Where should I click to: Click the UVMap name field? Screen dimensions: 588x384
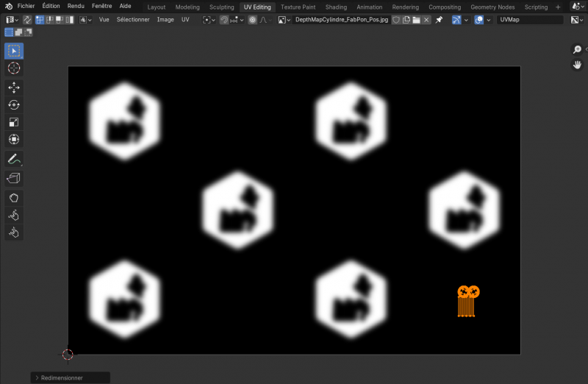click(x=531, y=20)
